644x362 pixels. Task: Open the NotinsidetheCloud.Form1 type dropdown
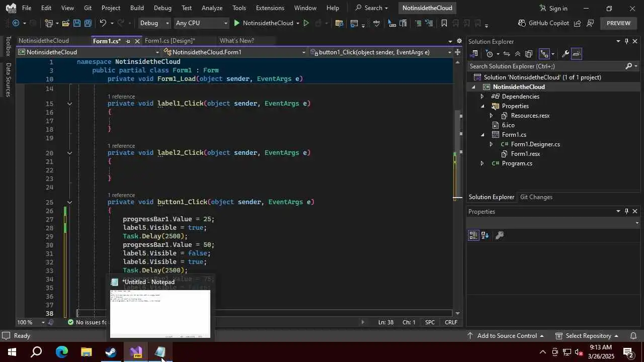(234, 52)
